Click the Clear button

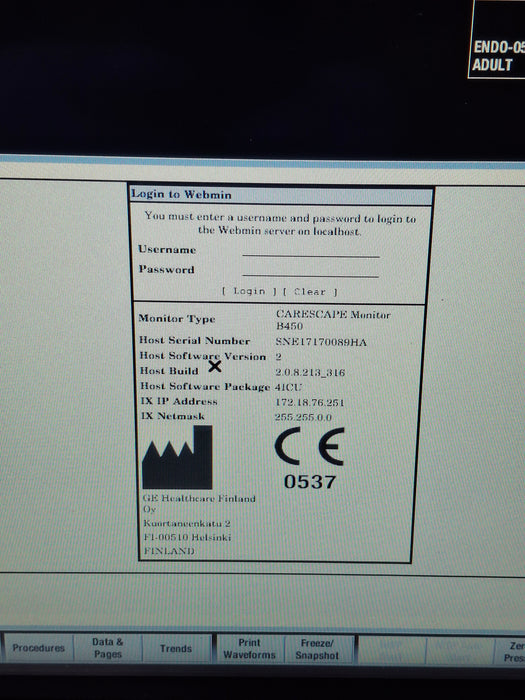310,292
